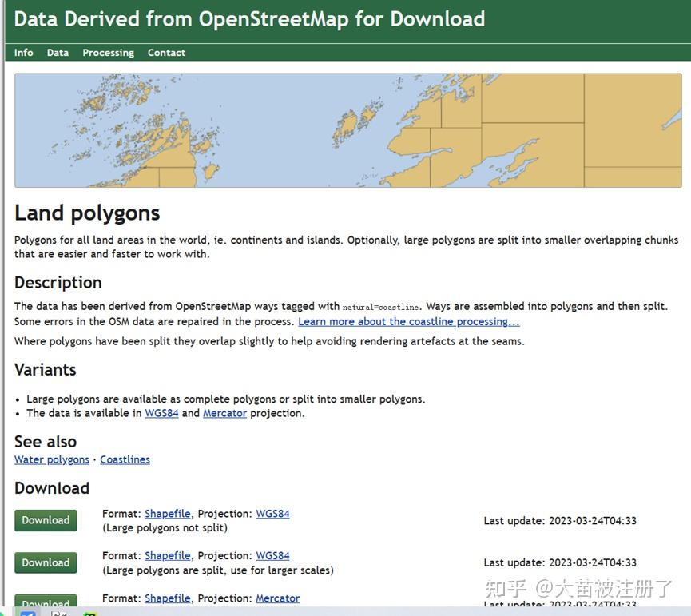The image size is (691, 616).
Task: Go to the Processing menu item
Action: tap(108, 53)
